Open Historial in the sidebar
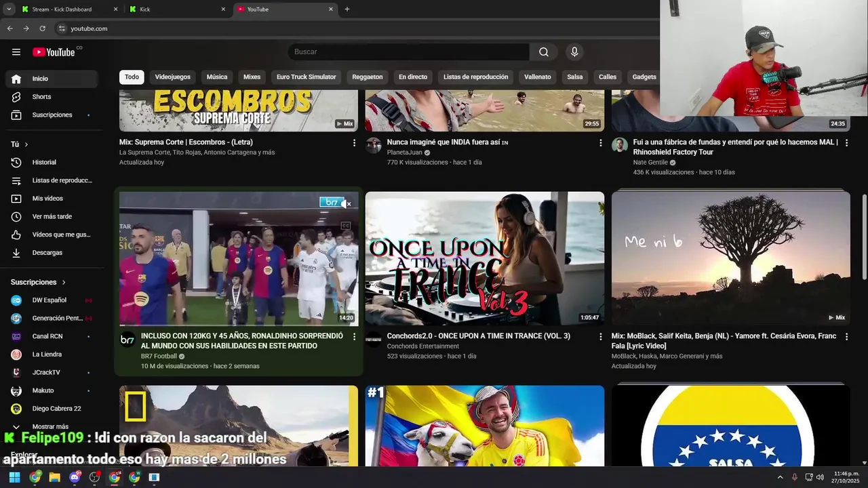Screen dimensions: 868x488 coord(53,163)
